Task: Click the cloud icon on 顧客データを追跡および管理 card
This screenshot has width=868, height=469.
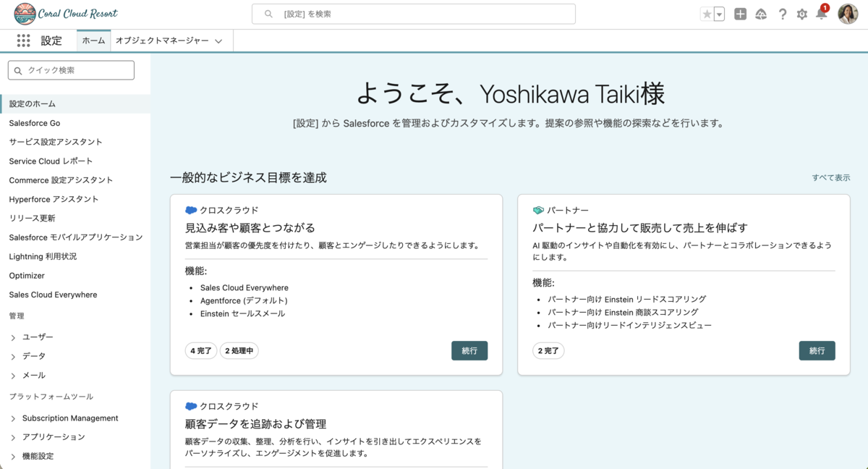Action: tap(191, 406)
